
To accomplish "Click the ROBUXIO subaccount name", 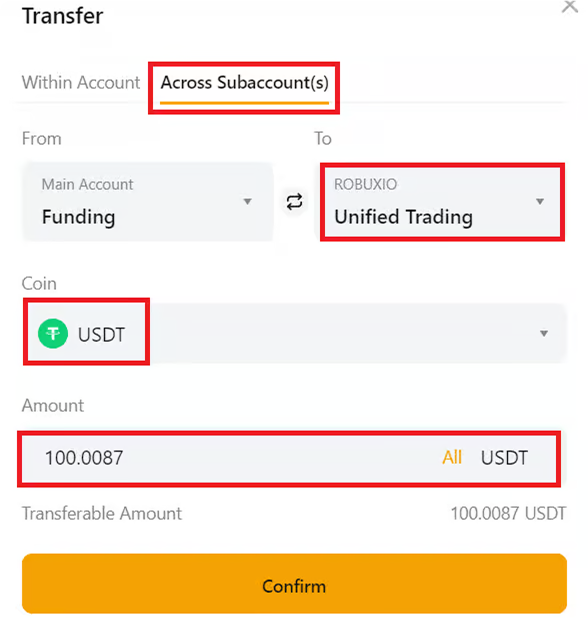I will (365, 184).
